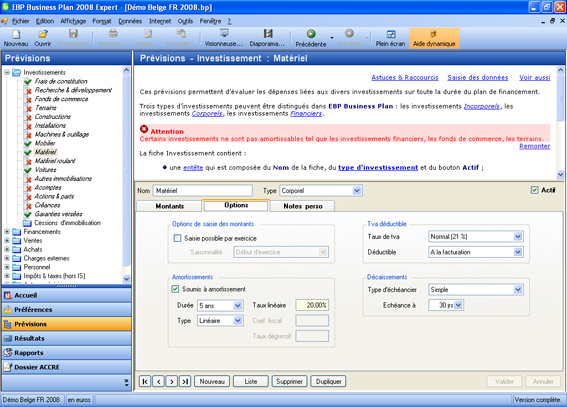Expand navigation pane overflow chevron
Screen dimensions: 567x407
tap(126, 382)
